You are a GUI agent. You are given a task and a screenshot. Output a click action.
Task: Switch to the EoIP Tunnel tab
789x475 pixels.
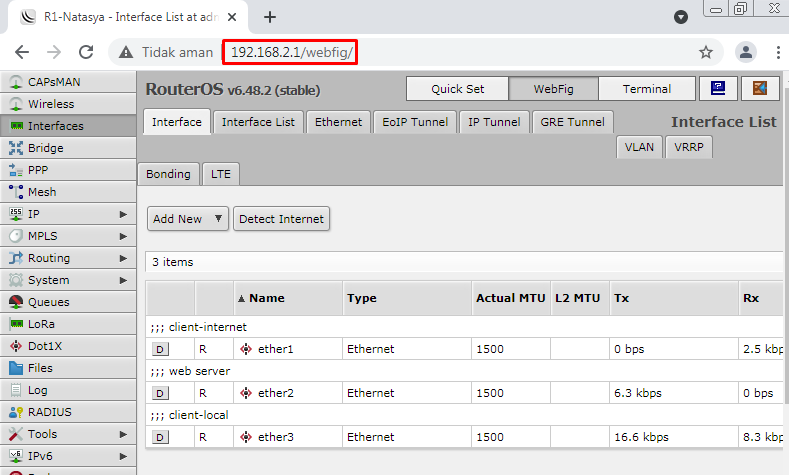click(415, 122)
